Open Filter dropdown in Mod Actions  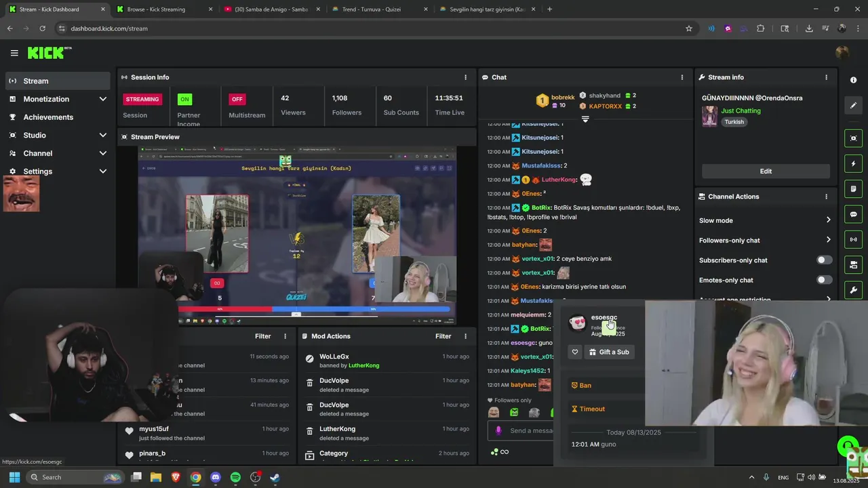tap(443, 336)
